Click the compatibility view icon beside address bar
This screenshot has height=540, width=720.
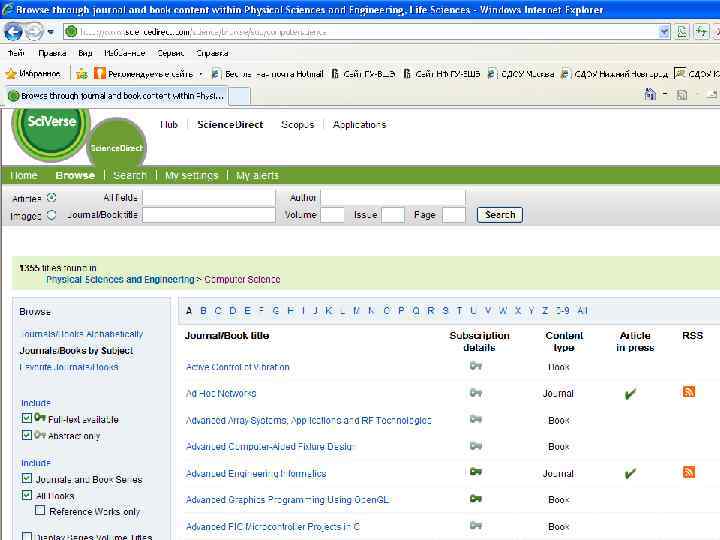pyautogui.click(x=682, y=32)
